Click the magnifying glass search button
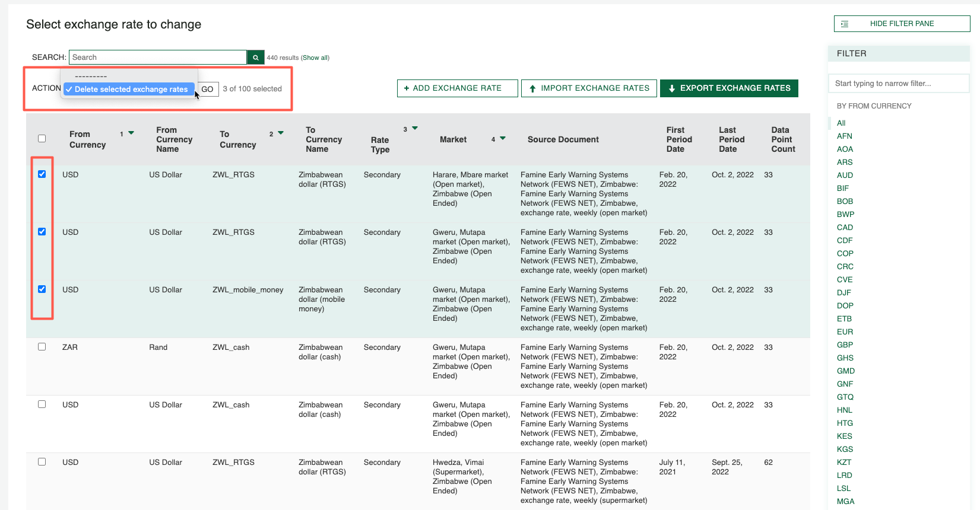The height and width of the screenshot is (510, 980). [255, 58]
